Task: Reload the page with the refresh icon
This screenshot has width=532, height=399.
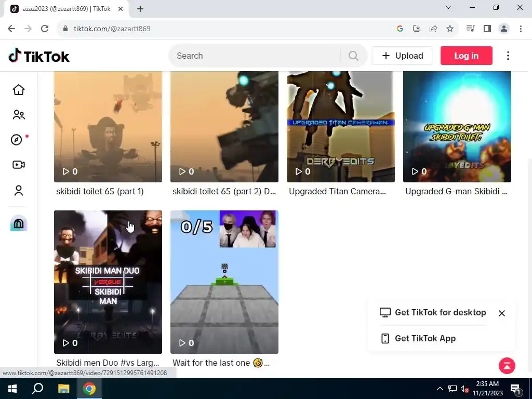Action: tap(45, 29)
